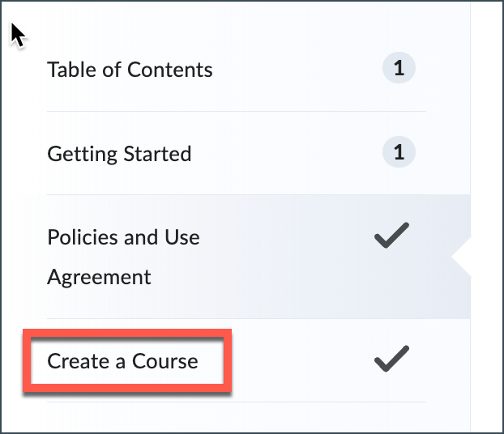Click the number 1 inside the Table of Contents badge
The image size is (504, 434).
(399, 68)
